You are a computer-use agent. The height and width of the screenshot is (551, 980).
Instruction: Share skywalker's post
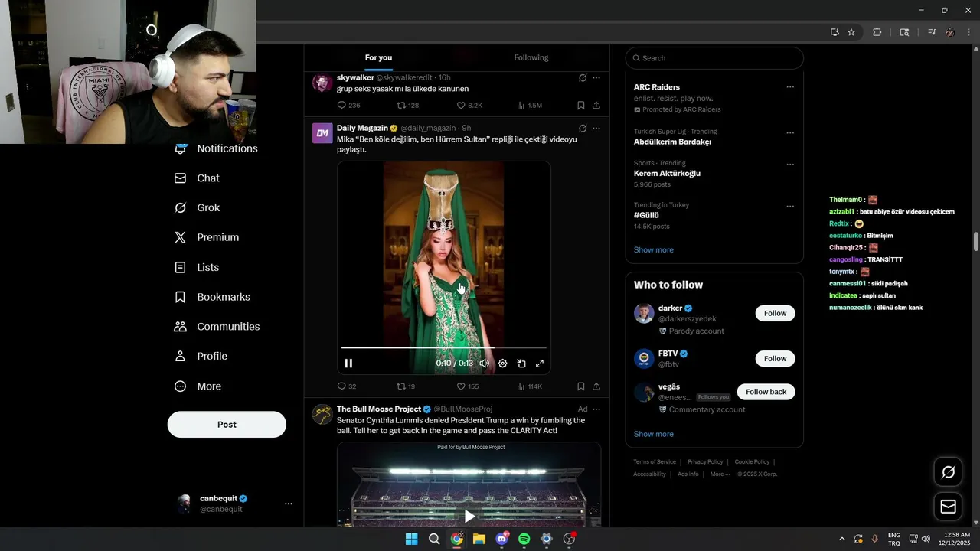click(x=596, y=106)
